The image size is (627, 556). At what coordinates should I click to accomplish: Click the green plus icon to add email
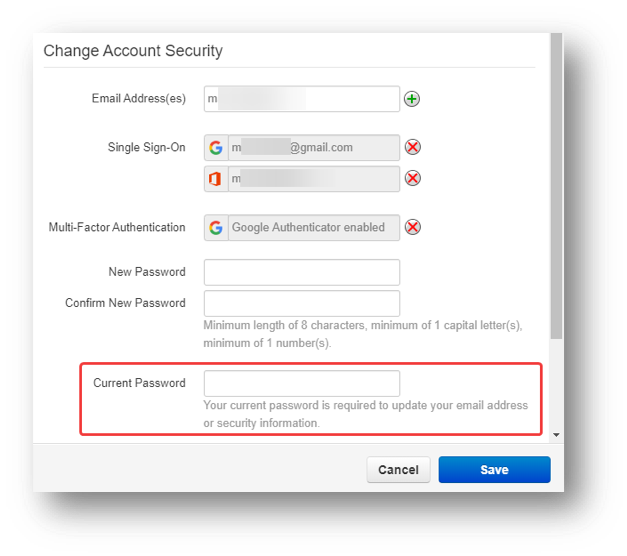coord(412,99)
